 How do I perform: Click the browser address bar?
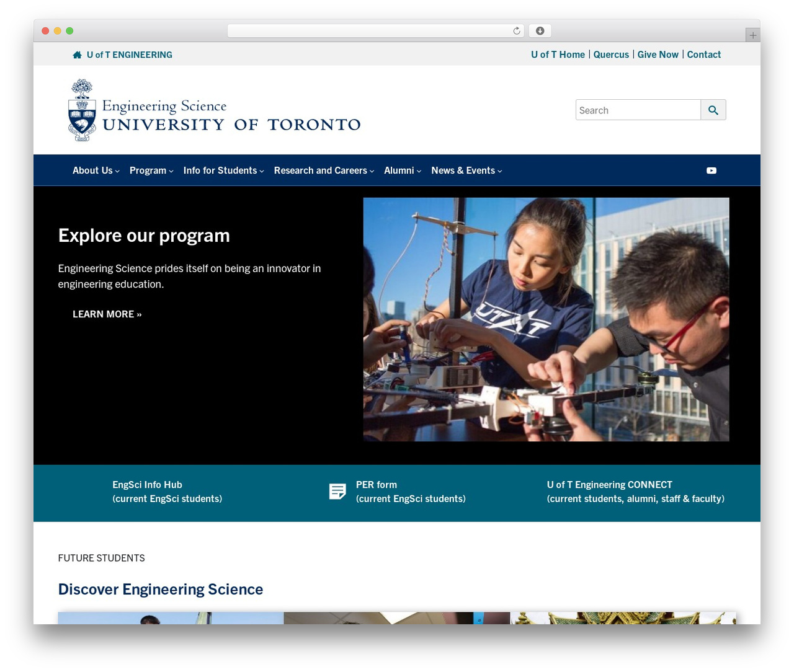coord(375,31)
